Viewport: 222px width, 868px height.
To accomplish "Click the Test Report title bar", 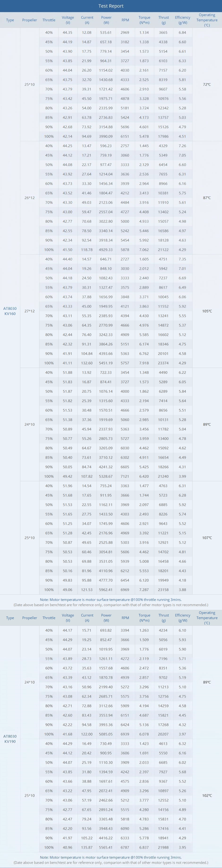I will point(111,6).
